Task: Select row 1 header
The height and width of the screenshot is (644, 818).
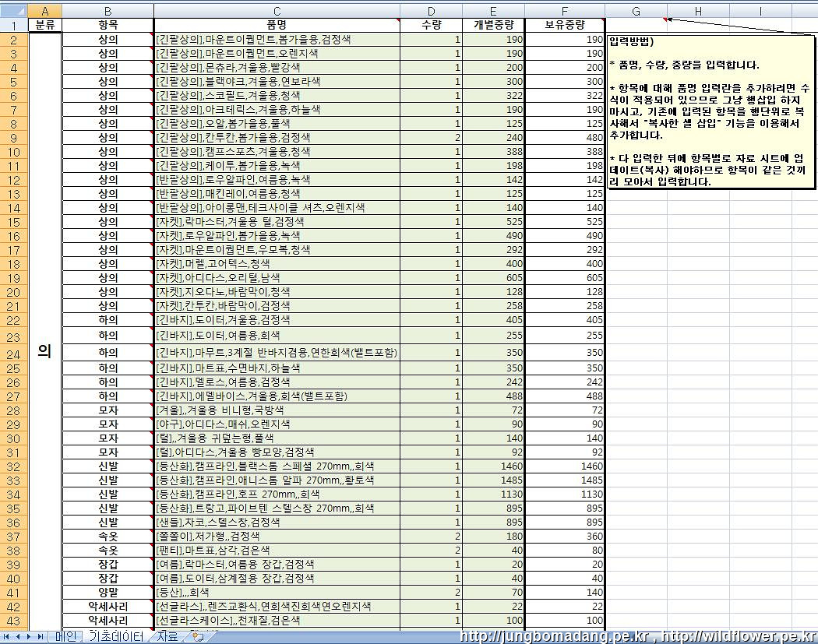Action: (13, 25)
